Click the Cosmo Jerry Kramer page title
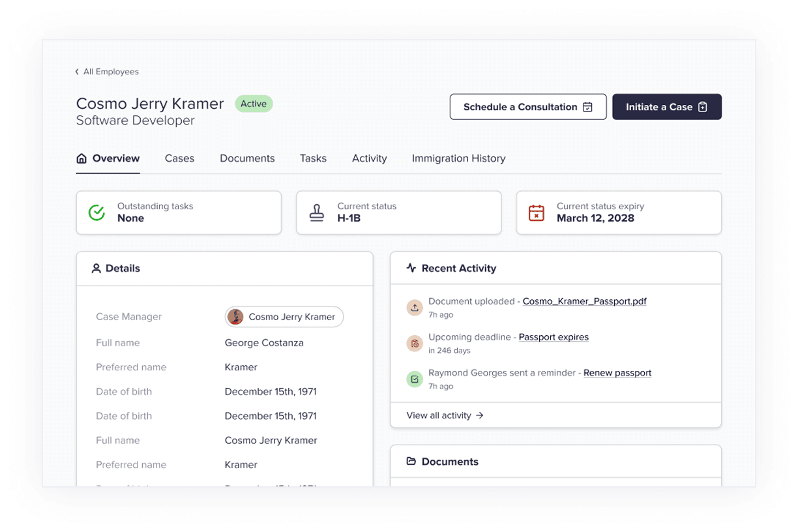798x532 pixels. pos(150,104)
